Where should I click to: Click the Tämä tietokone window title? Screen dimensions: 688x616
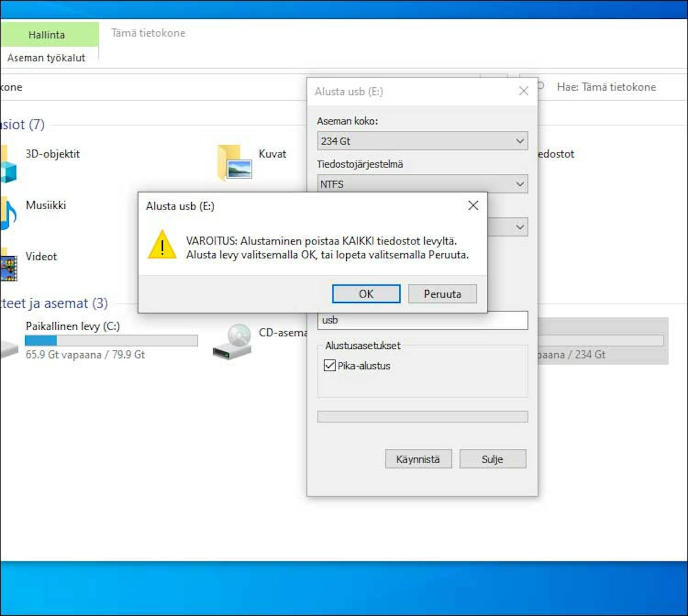148,33
